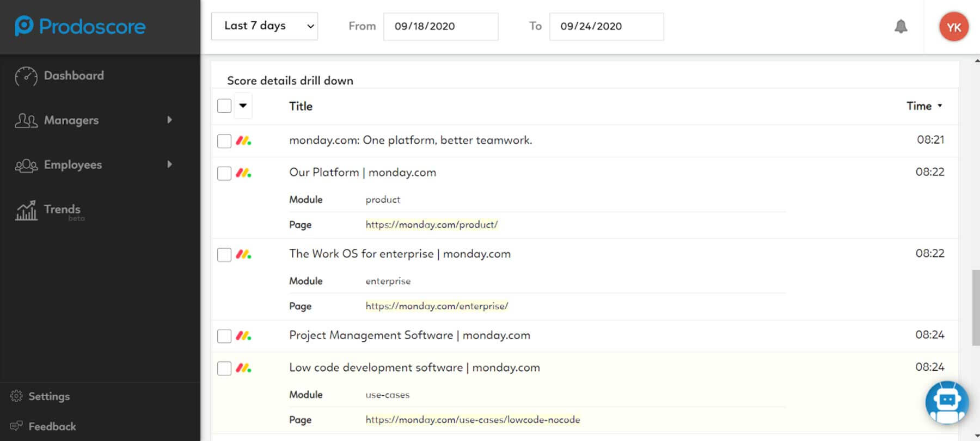980x441 pixels.
Task: Open the 'Last 7 days' range dropdown
Action: (265, 26)
